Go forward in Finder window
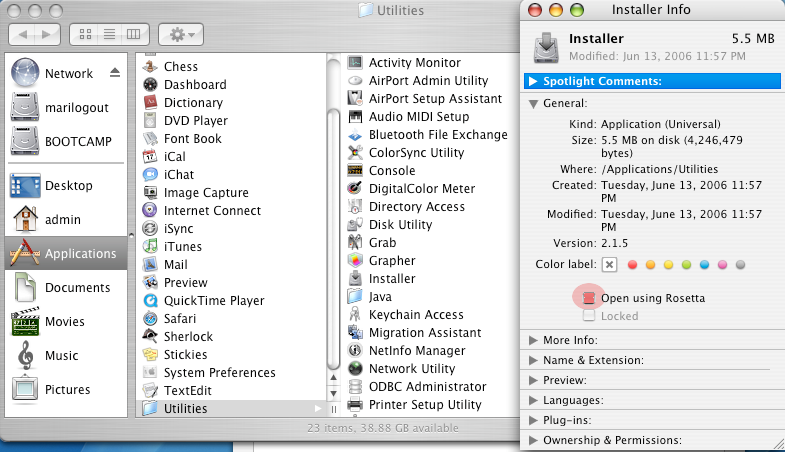The height and width of the screenshot is (452, 785). tap(47, 34)
